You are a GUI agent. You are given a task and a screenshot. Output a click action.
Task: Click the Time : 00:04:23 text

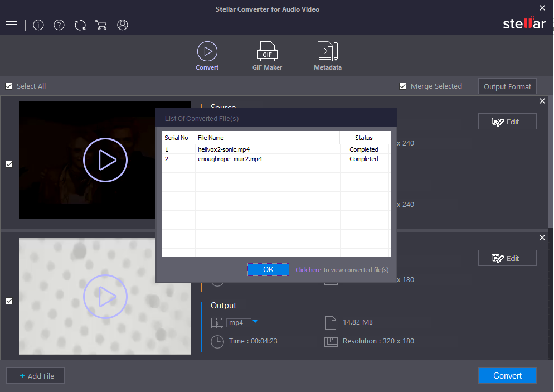click(x=253, y=341)
